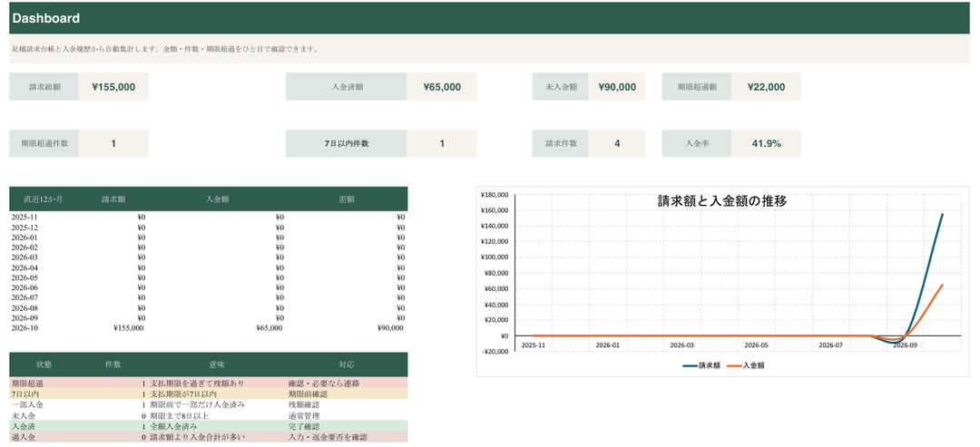Select the "入金済" status row label
980x447 pixels.
pos(23,426)
